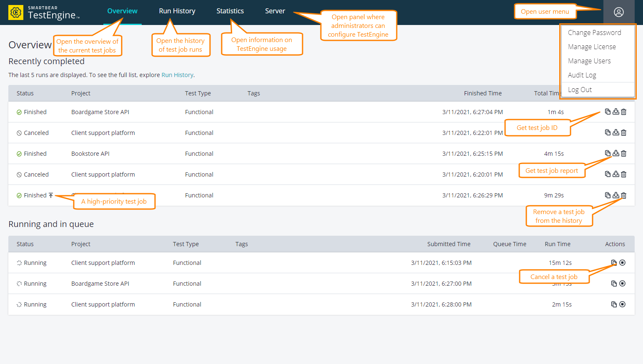Copy the ID of the canceled 6:22 PM job
The image size is (643, 364).
[x=607, y=132]
